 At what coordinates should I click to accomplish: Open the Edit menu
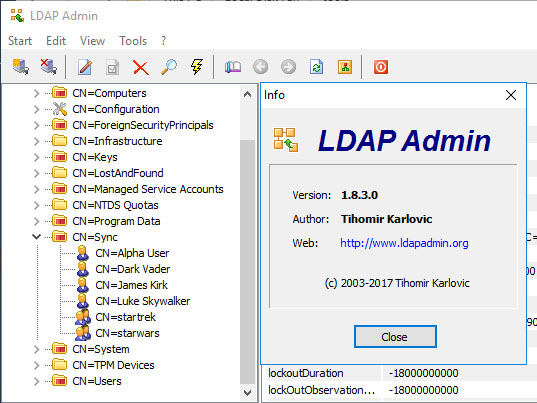pyautogui.click(x=56, y=41)
